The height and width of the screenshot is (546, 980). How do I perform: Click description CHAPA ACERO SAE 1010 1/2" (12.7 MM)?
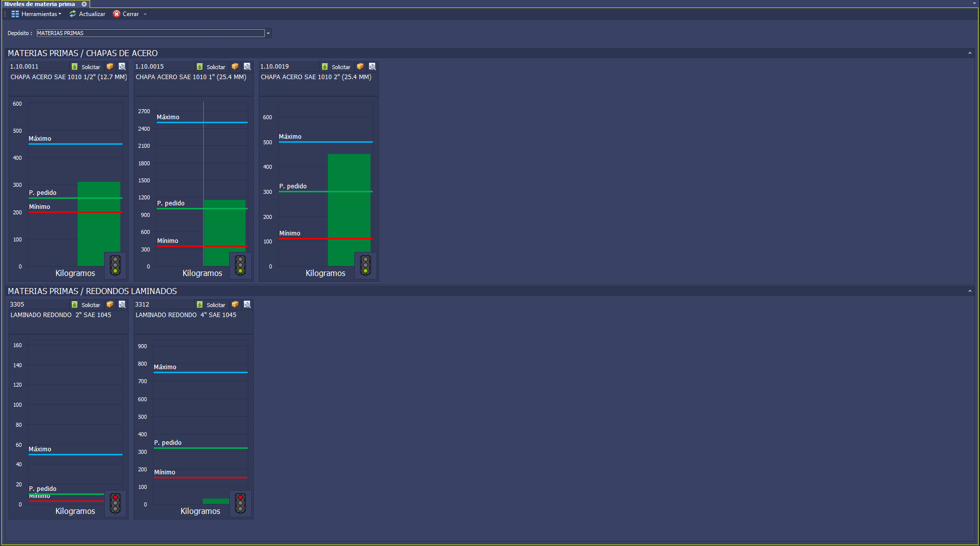[x=69, y=77]
